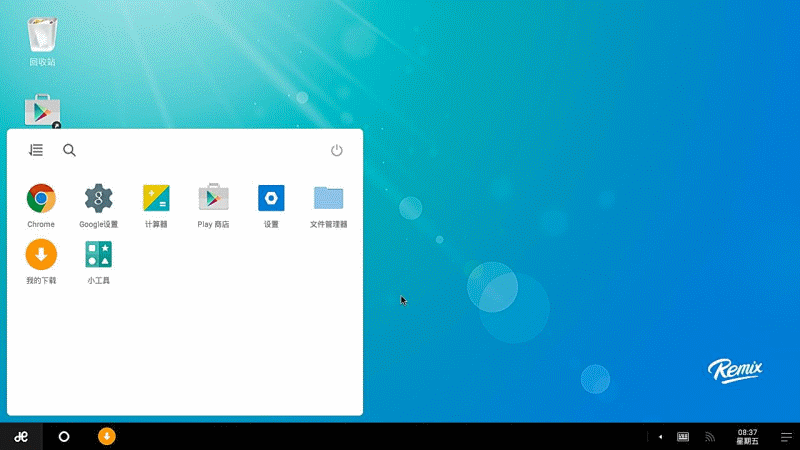The width and height of the screenshot is (800, 450).
Task: Expand the system tray arrow
Action: [x=660, y=437]
